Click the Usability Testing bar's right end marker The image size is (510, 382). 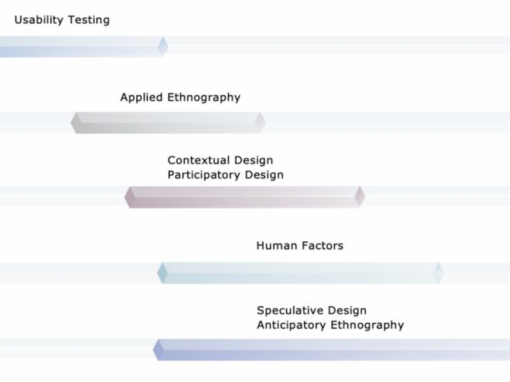point(163,46)
